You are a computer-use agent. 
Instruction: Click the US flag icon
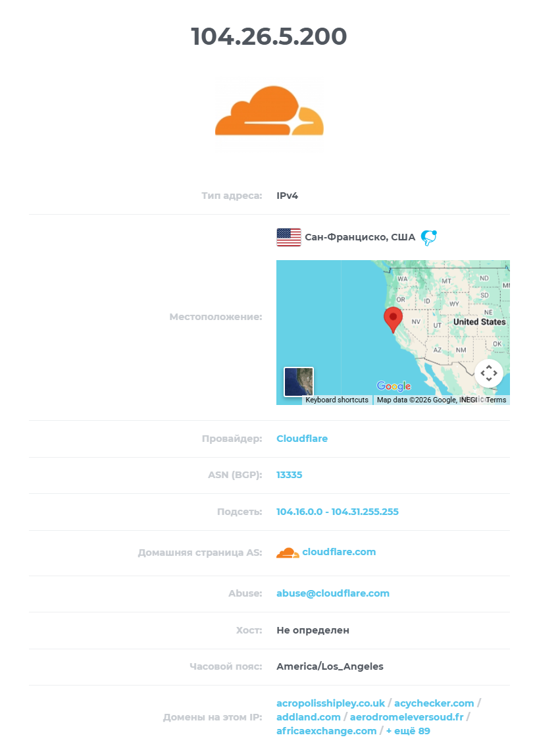tap(289, 237)
